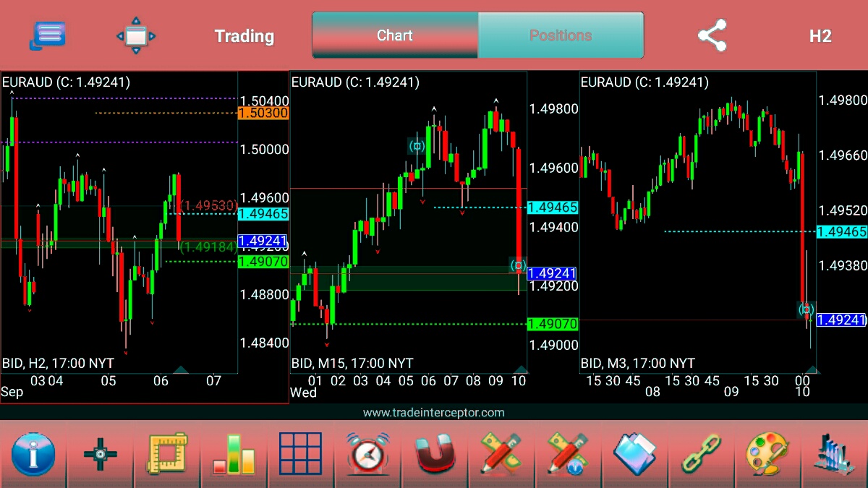Open the blue folders templates icon
Viewport: 868px width, 488px height.
coord(634,455)
